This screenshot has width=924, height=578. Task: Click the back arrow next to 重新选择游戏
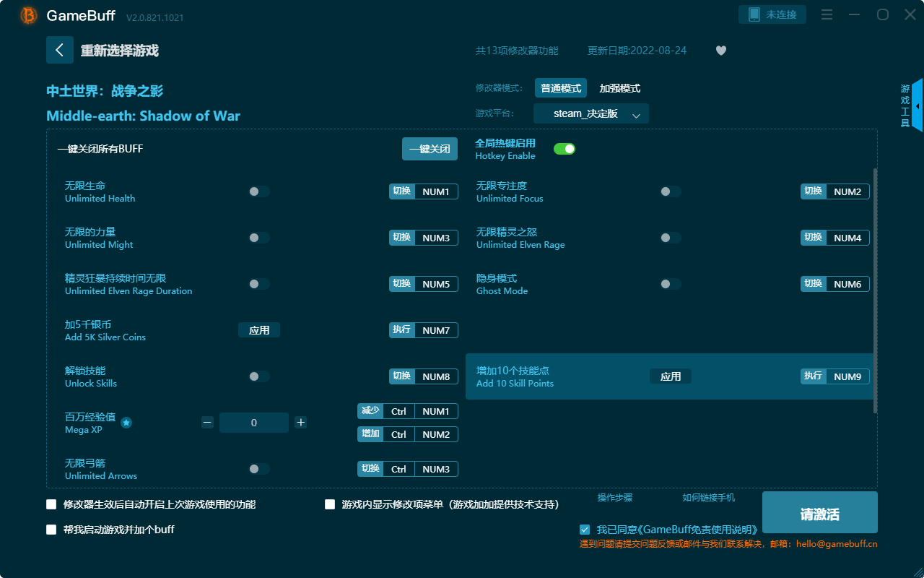coord(60,50)
